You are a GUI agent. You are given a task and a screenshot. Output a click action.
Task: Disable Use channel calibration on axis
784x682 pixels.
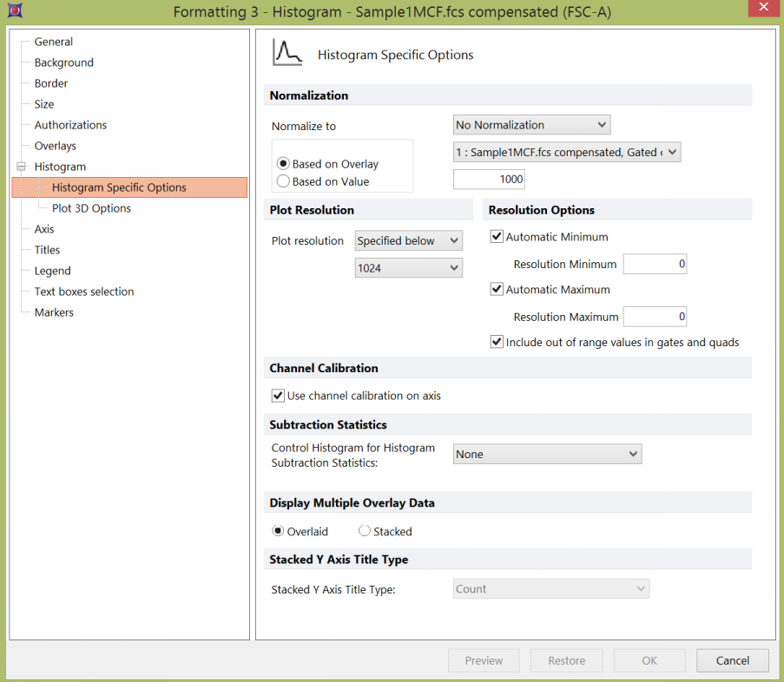tap(278, 396)
